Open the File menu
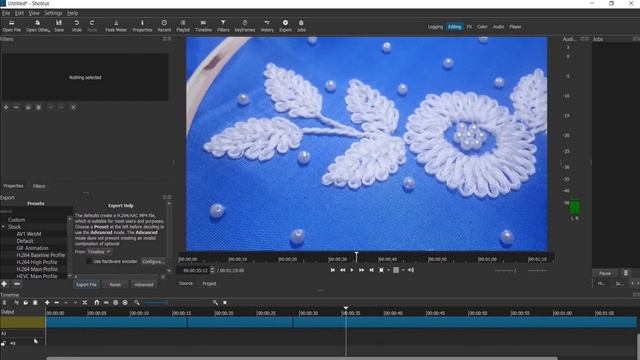This screenshot has height=360, width=640. 6,13
